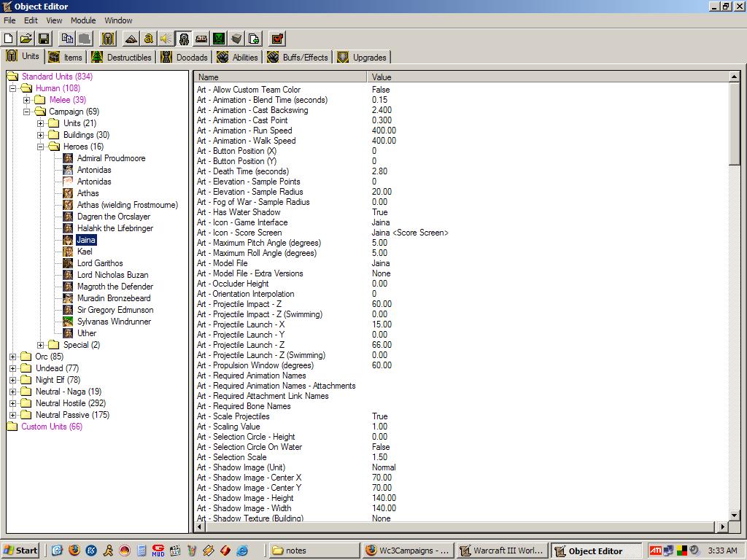Test the map with the red checkmark icon
The height and width of the screenshot is (560, 747).
coord(277,39)
